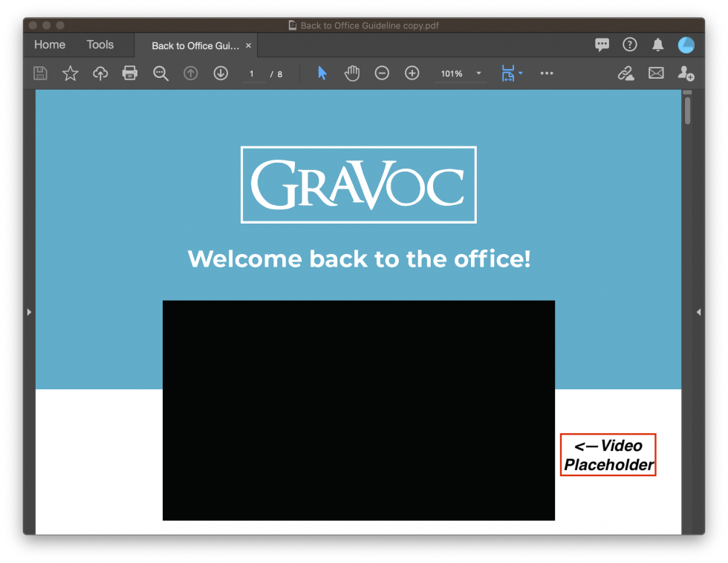
Task: Select the Hand tool for panning
Action: (351, 73)
